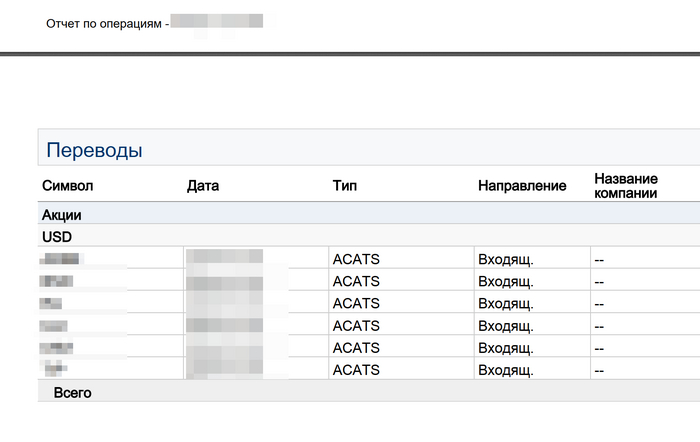The image size is (700, 442).
Task: Select the "Тип" column header
Action: tap(344, 186)
